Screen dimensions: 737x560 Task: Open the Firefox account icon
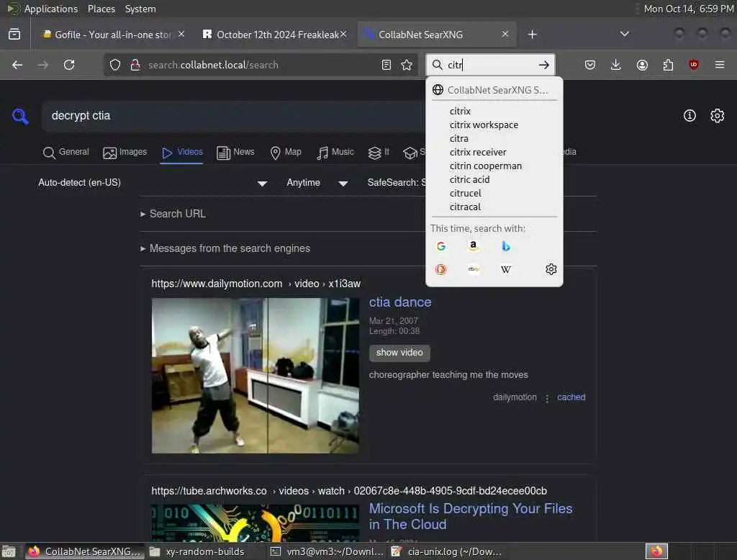pyautogui.click(x=642, y=65)
